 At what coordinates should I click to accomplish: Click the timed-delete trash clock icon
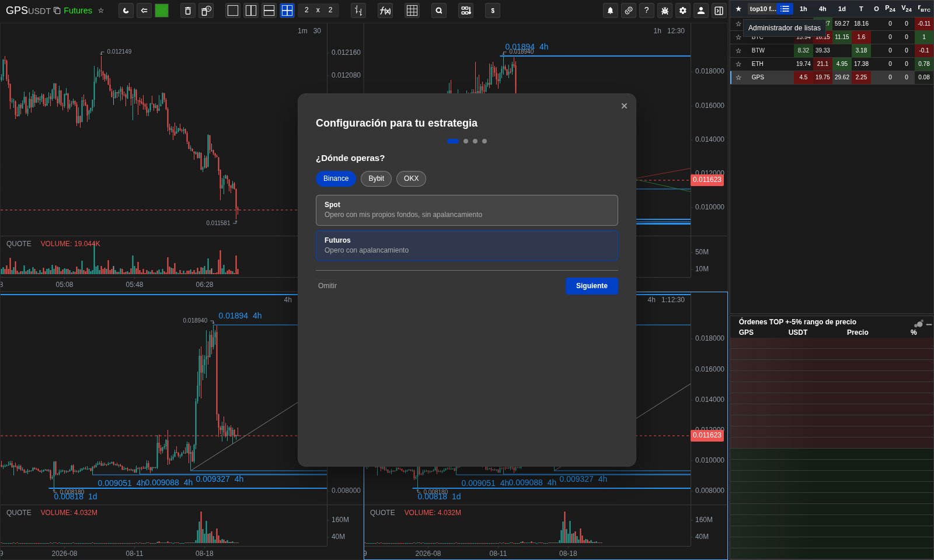click(x=206, y=10)
